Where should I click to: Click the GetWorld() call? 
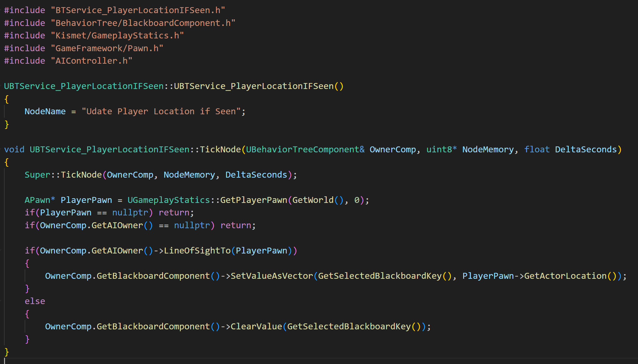pyautogui.click(x=318, y=200)
